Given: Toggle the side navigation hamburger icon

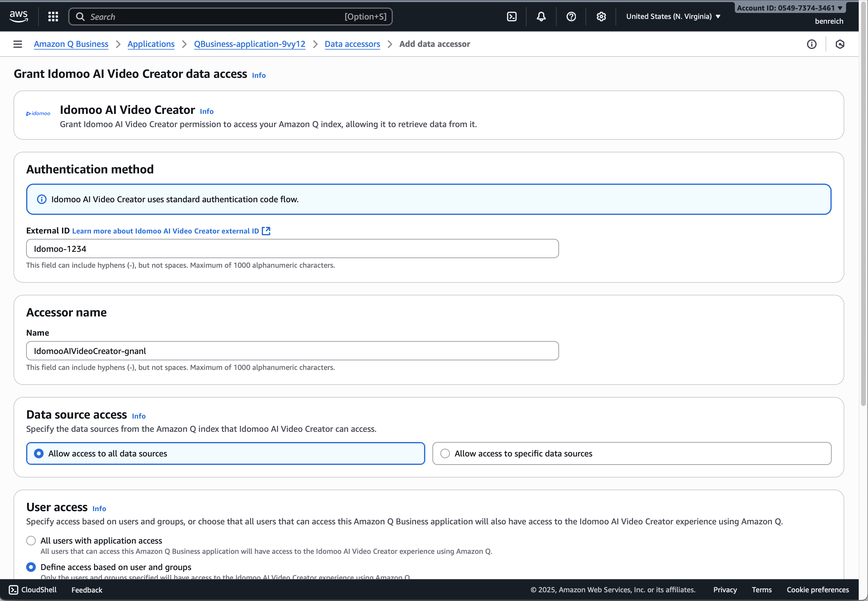Looking at the screenshot, I should tap(18, 44).
